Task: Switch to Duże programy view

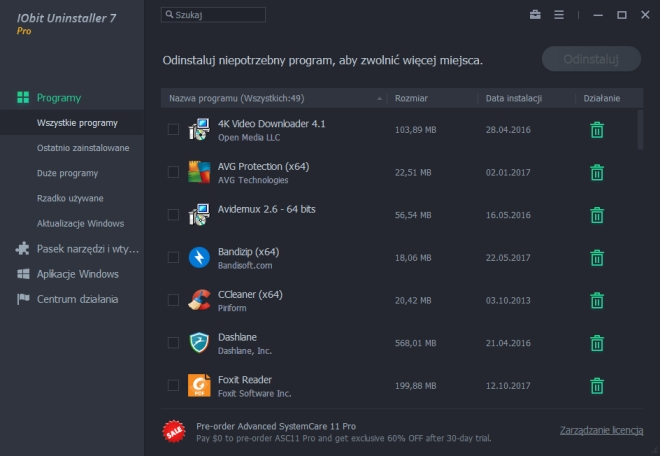Action: (67, 173)
